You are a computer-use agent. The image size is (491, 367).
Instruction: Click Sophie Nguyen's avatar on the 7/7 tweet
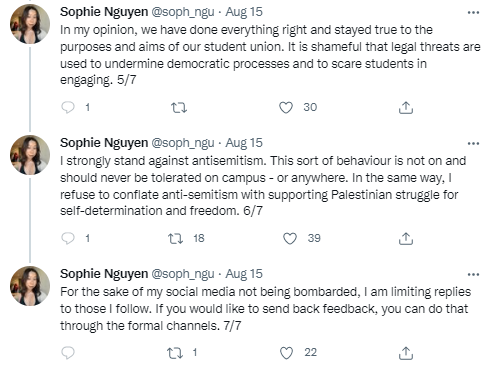pos(30,286)
